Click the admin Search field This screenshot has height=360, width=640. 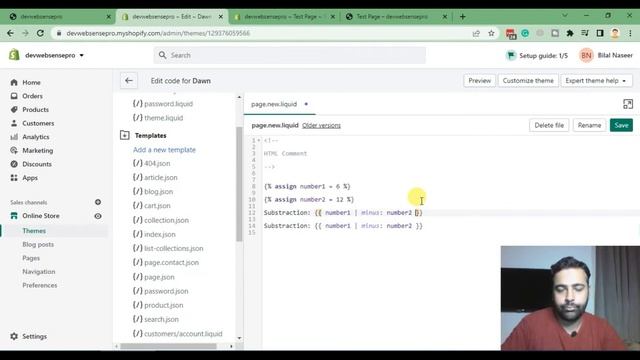290,55
